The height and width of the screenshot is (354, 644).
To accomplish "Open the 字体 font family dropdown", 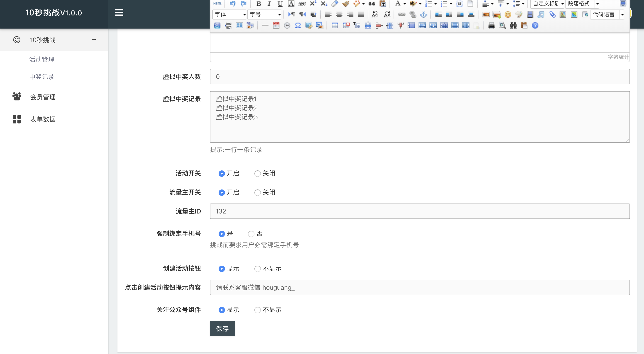I will pyautogui.click(x=229, y=15).
